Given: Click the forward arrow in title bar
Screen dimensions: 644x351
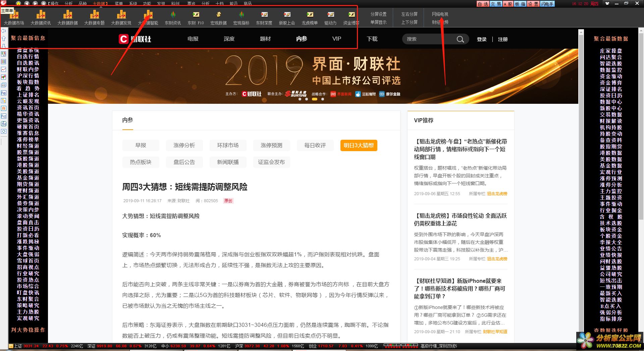Looking at the screenshot, I should [35, 3].
